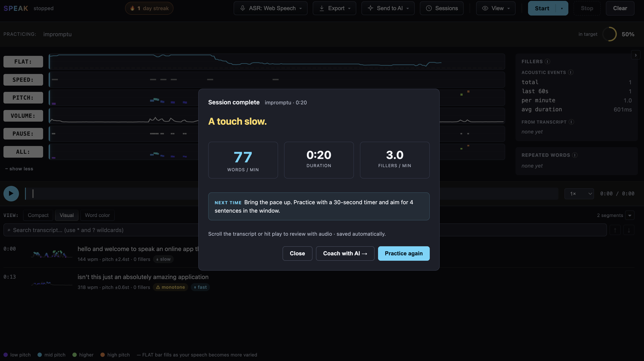Toggle the VOLUME track label

tap(23, 116)
